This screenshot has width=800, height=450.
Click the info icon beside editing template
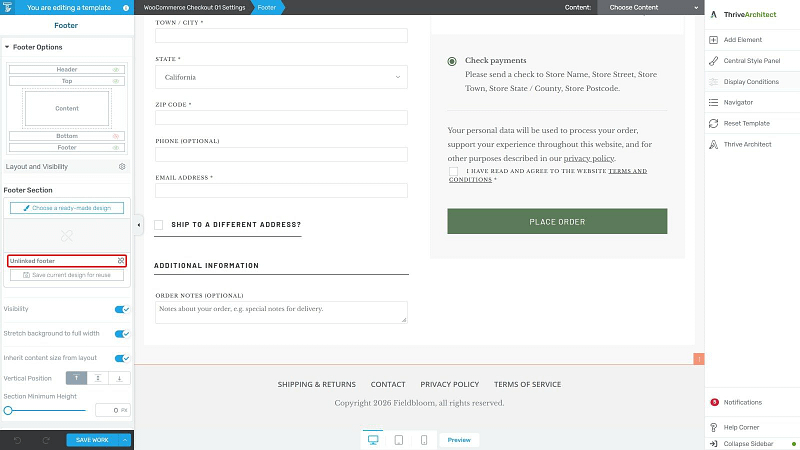click(x=126, y=8)
